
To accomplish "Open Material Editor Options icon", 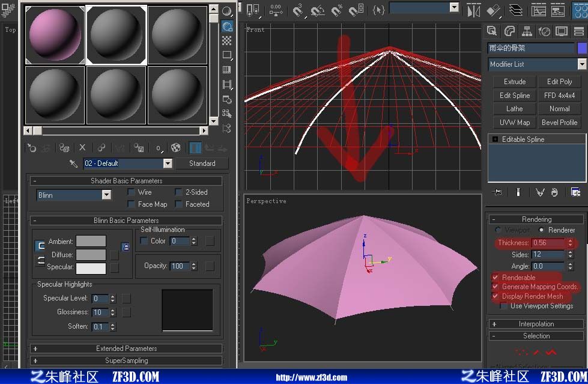I will 227,100.
